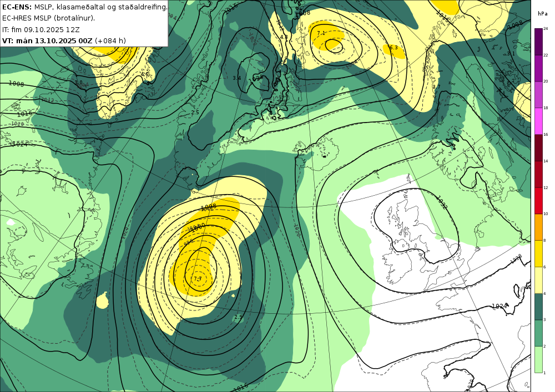Click the '1024' isobar label over the continent
Screen dimensions: 555x392
coord(500,306)
